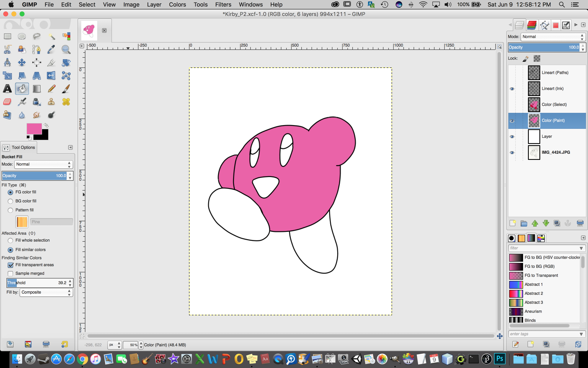Select the Color Picker tool
The image size is (588, 368).
point(51,49)
